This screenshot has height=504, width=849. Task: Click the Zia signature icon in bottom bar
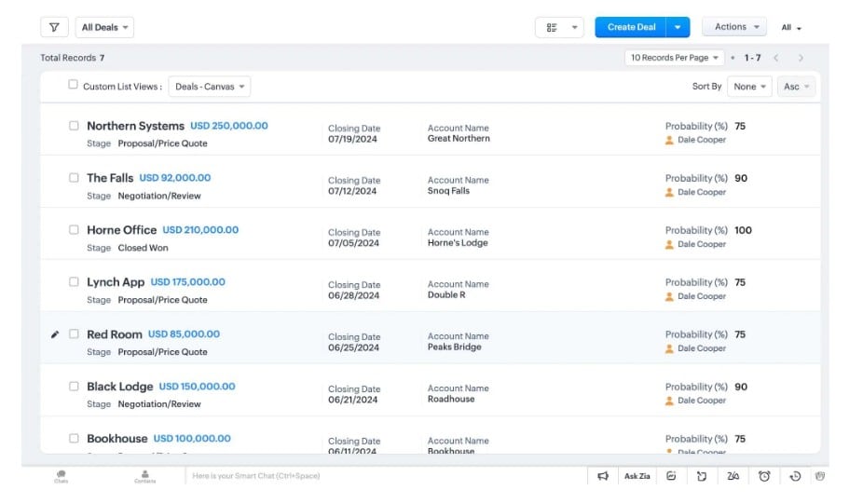tap(733, 476)
